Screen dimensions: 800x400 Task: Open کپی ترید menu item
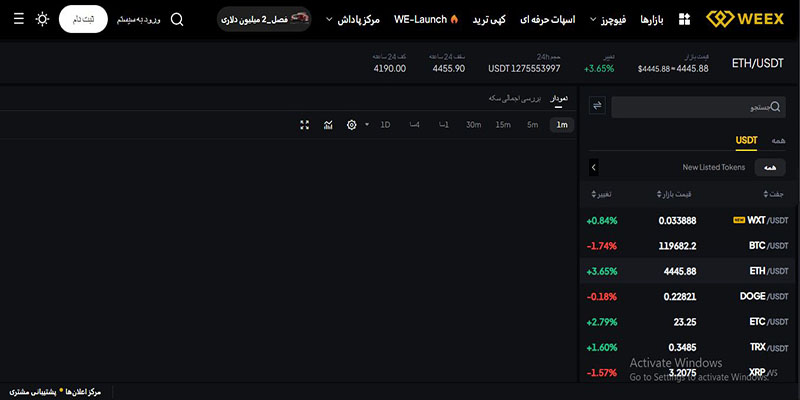(489, 20)
